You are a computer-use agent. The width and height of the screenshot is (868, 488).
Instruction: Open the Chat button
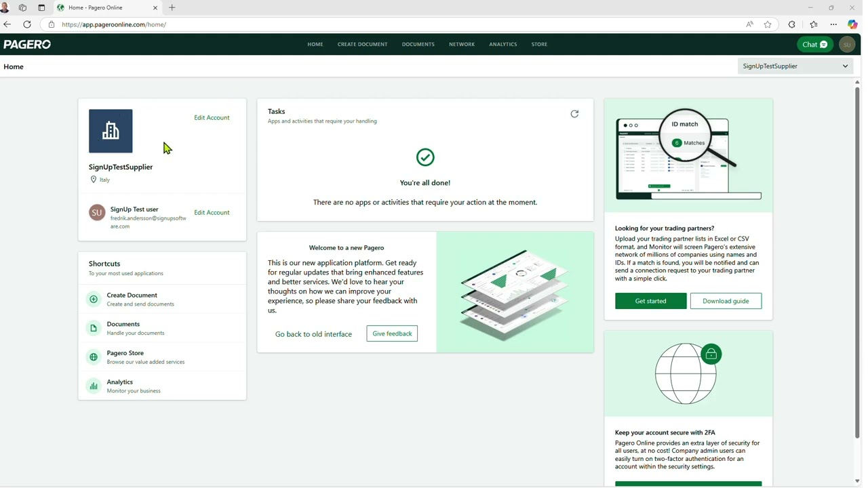point(815,45)
